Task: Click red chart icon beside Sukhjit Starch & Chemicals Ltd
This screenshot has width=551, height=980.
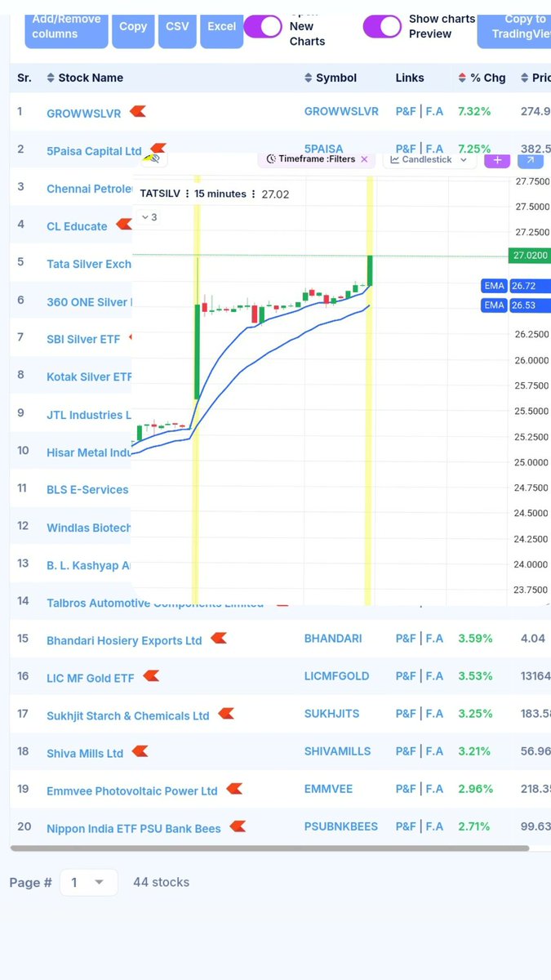Action: (x=226, y=714)
